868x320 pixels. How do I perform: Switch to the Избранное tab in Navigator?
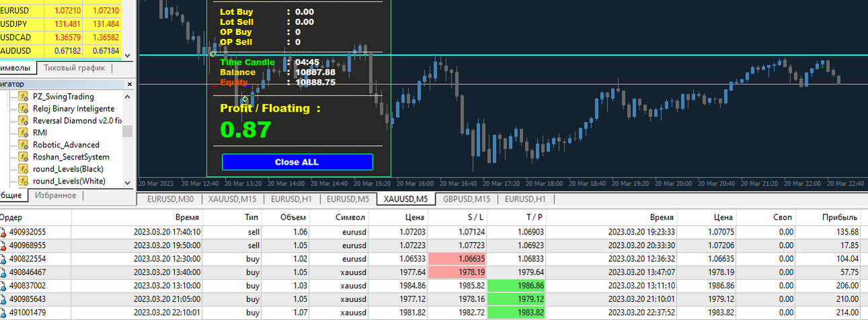(56, 196)
